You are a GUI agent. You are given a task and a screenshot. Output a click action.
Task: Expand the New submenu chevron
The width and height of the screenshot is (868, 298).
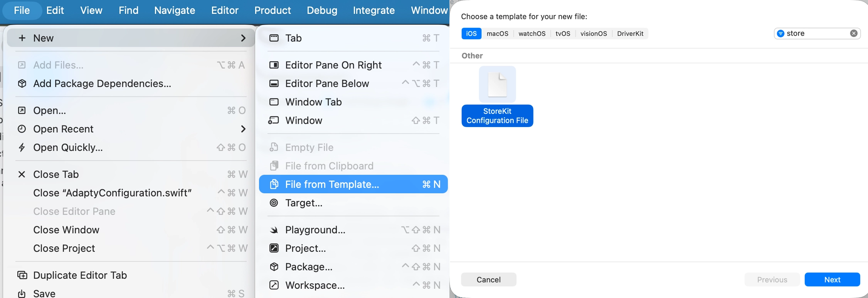[243, 38]
